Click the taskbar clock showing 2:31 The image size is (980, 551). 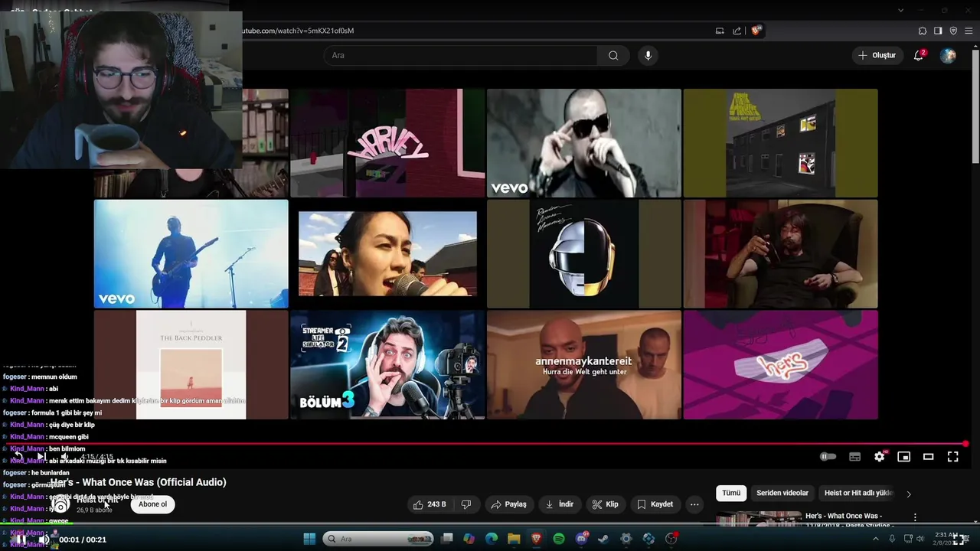coord(944,539)
